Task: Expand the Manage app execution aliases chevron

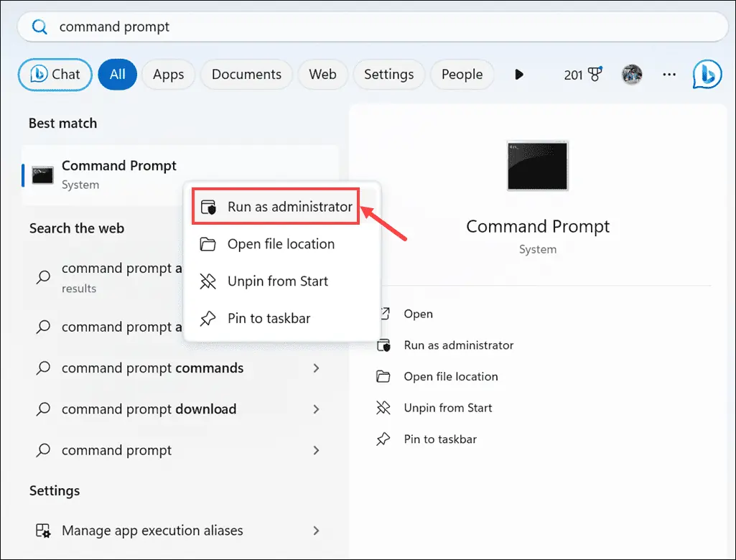Action: [317, 531]
